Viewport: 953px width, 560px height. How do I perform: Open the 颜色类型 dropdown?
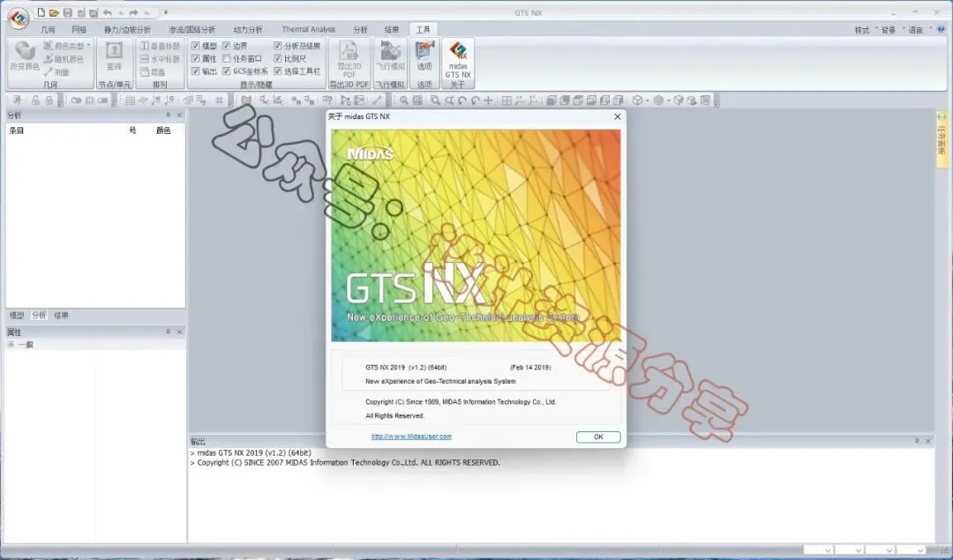coord(67,46)
